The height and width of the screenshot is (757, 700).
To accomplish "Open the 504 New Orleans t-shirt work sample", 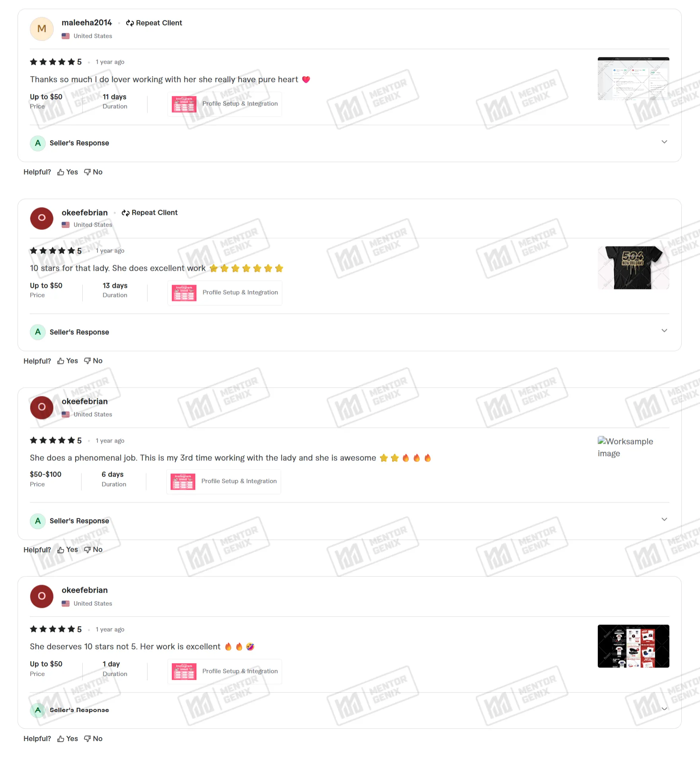I will [633, 268].
